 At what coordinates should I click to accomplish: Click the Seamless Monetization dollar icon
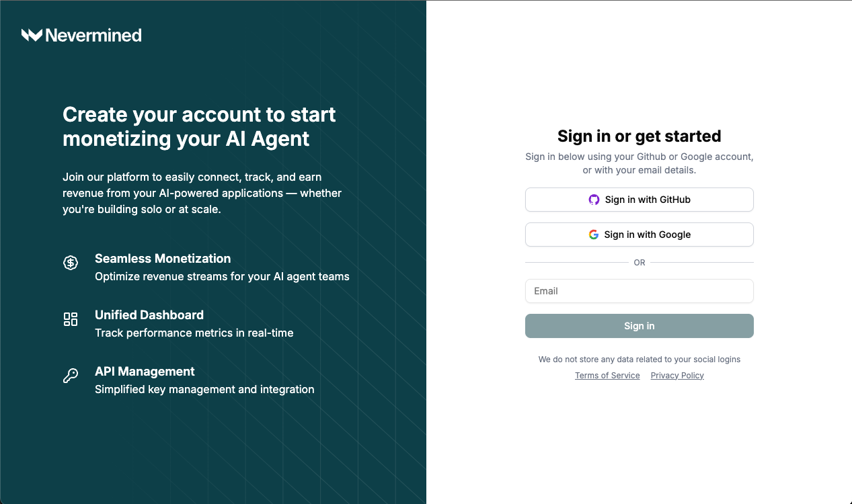(x=71, y=263)
